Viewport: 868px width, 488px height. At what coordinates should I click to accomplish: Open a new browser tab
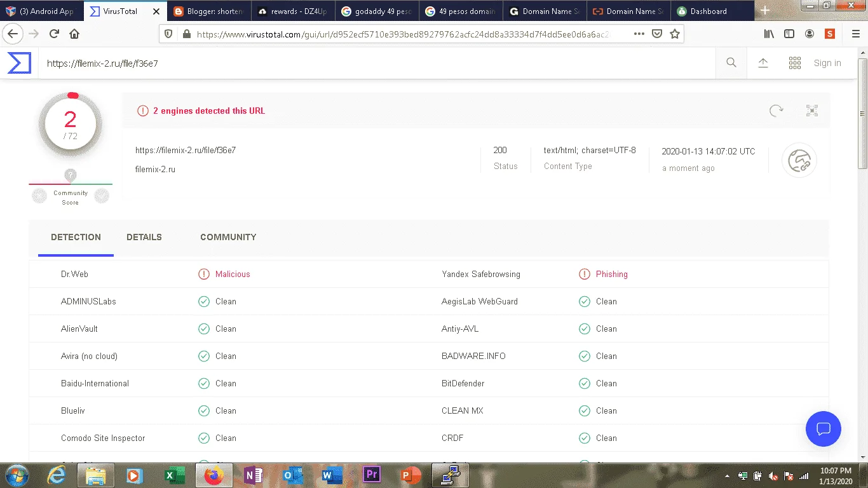[x=765, y=11]
